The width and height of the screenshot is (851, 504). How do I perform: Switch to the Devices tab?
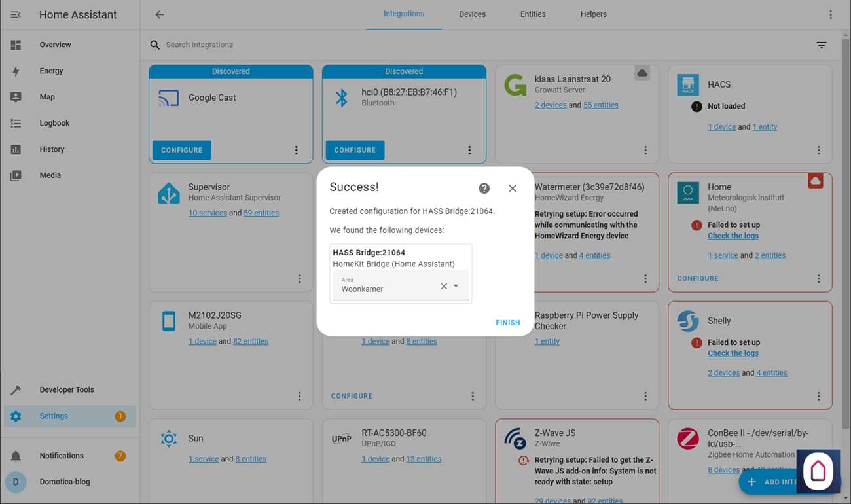click(x=472, y=14)
